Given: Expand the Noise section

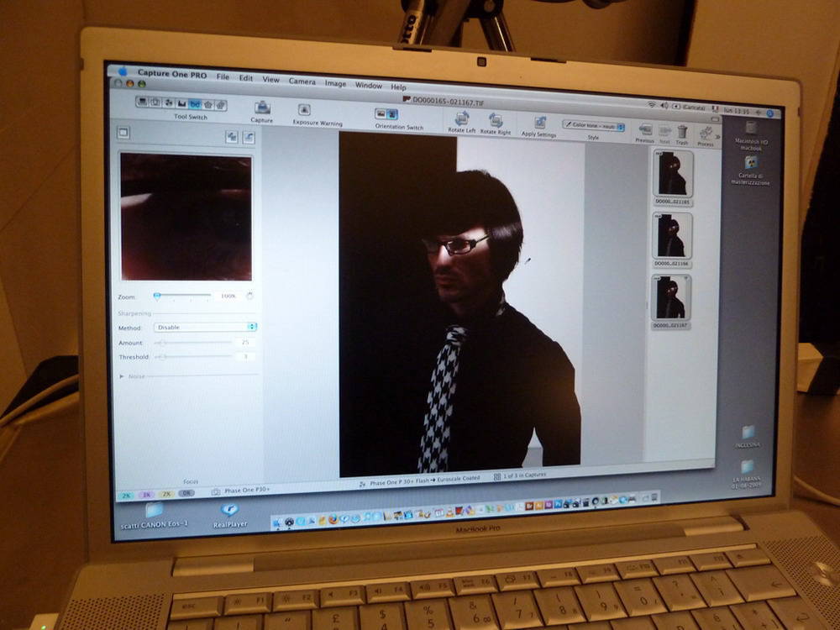Looking at the screenshot, I should pos(123,376).
